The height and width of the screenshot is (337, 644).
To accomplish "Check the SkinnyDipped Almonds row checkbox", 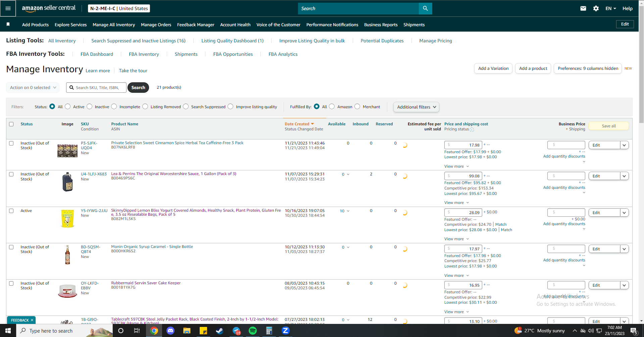I will pyautogui.click(x=11, y=211).
